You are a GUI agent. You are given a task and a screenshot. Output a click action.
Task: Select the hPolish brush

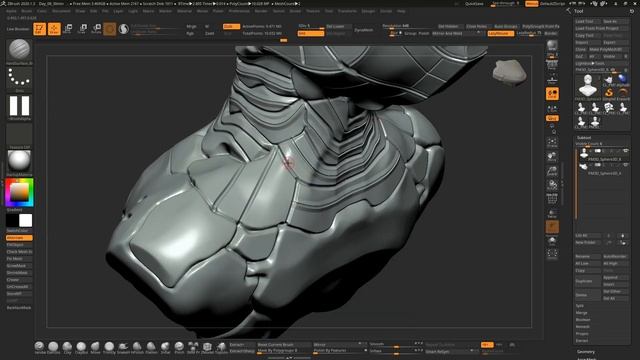(x=137, y=347)
